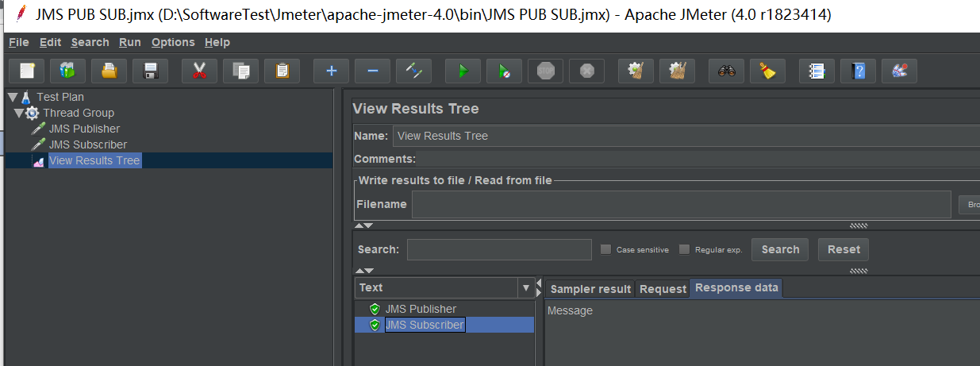Open the Function Helper list icon

tap(817, 71)
